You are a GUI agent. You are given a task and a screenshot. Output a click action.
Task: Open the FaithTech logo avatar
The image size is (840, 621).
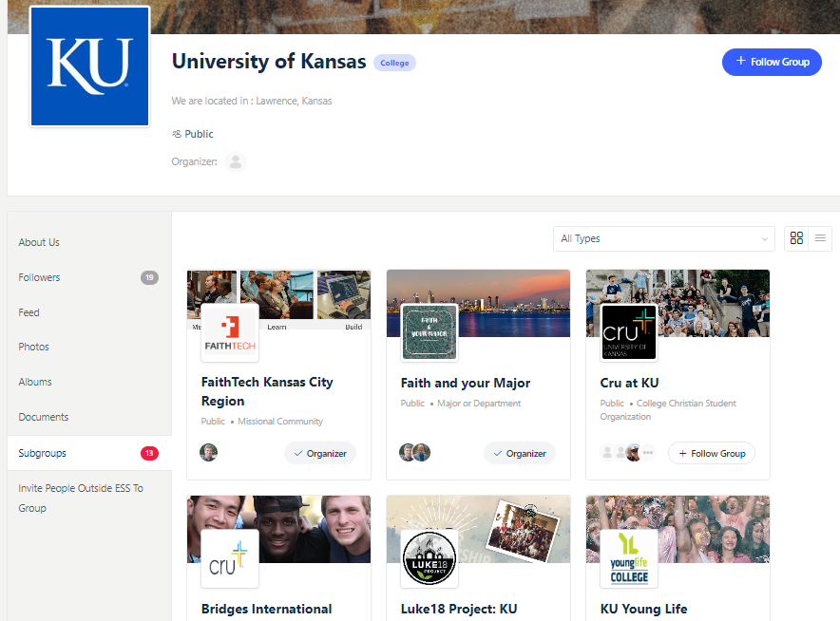[230, 333]
